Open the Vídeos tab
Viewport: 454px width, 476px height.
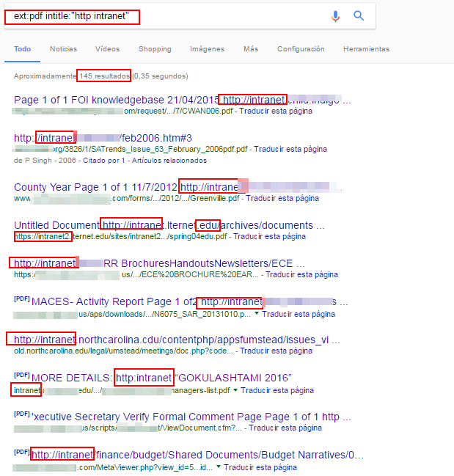(x=107, y=49)
